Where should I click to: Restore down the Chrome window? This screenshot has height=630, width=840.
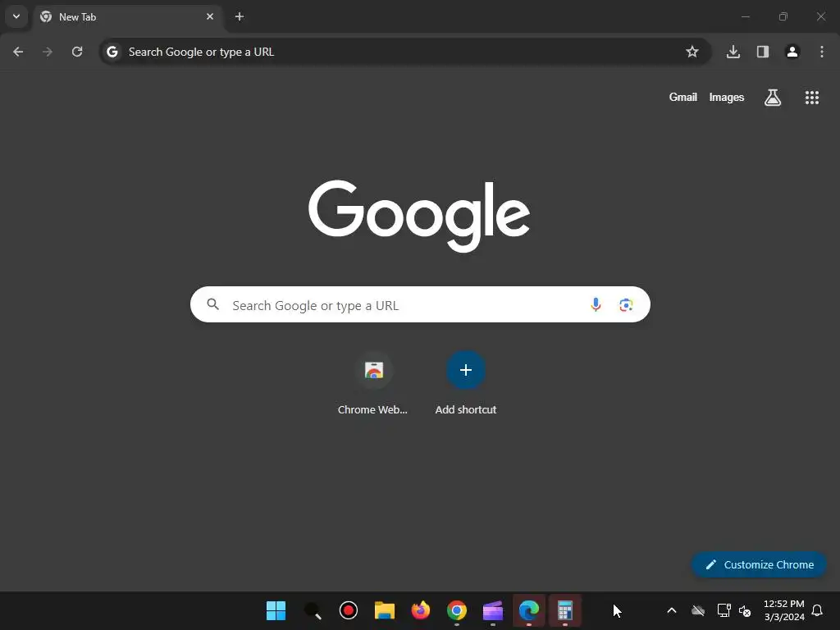point(783,16)
